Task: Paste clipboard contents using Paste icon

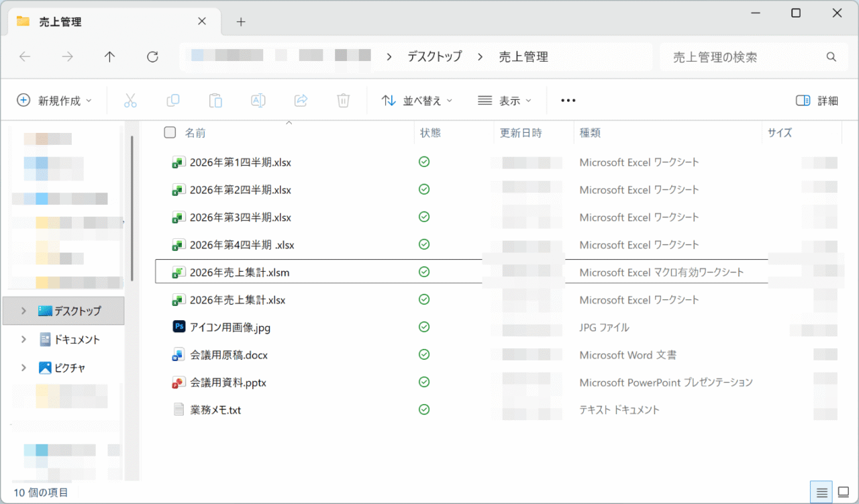Action: pos(215,100)
